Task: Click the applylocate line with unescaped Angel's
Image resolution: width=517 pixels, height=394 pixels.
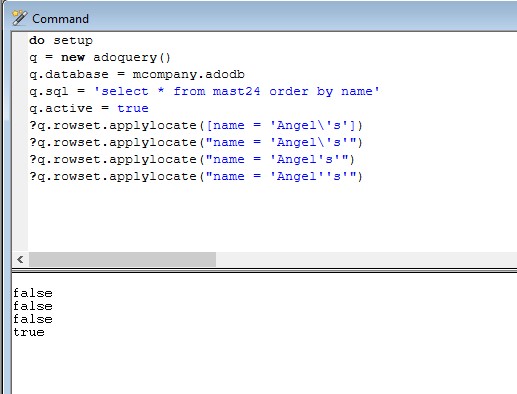Action: (192, 159)
